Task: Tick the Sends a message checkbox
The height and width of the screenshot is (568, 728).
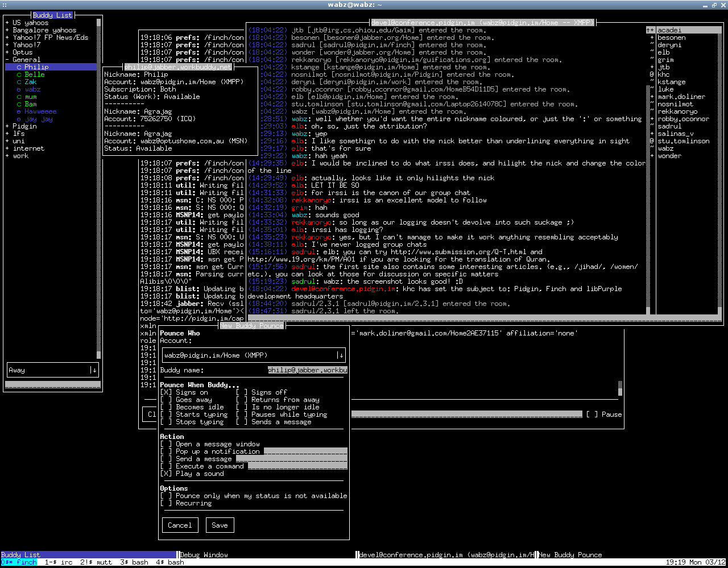Action: (x=242, y=422)
